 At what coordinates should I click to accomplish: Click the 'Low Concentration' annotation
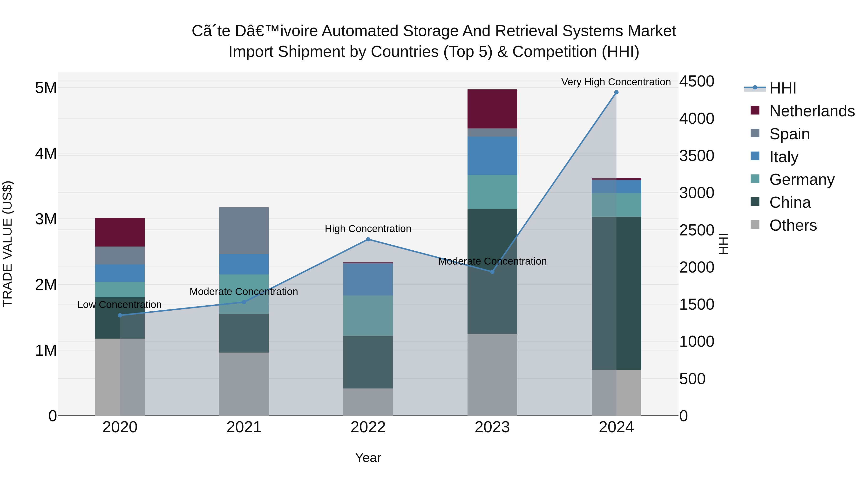tap(120, 304)
